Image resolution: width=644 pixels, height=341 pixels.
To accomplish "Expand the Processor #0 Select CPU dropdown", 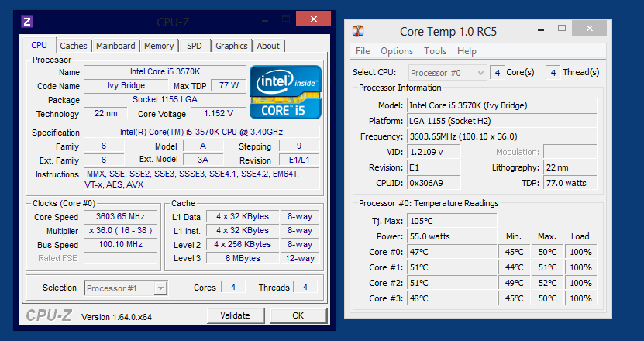I will 481,73.
